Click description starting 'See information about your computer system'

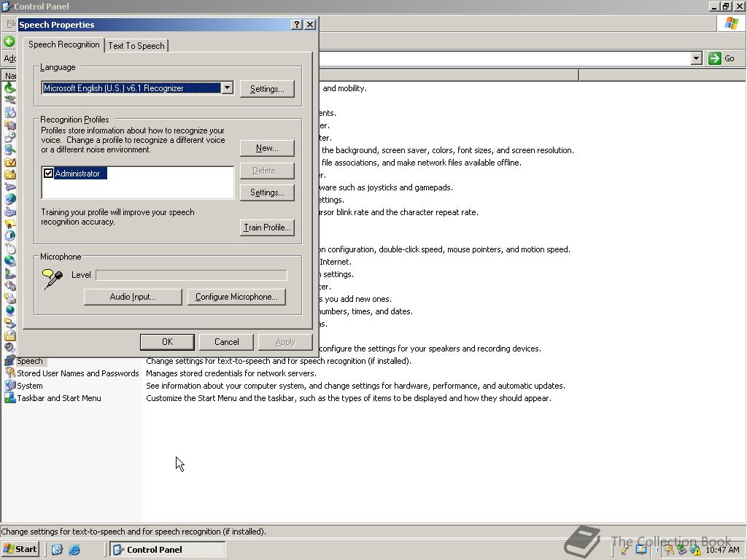pyautogui.click(x=355, y=386)
